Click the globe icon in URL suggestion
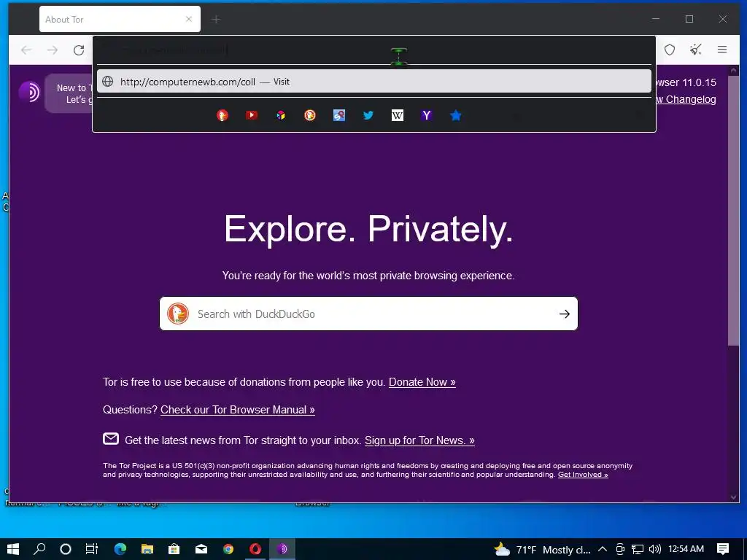Image resolution: width=747 pixels, height=560 pixels. 108,82
